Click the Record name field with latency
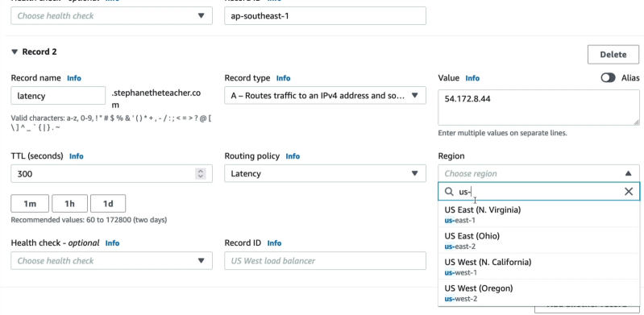The height and width of the screenshot is (315, 644). click(58, 96)
